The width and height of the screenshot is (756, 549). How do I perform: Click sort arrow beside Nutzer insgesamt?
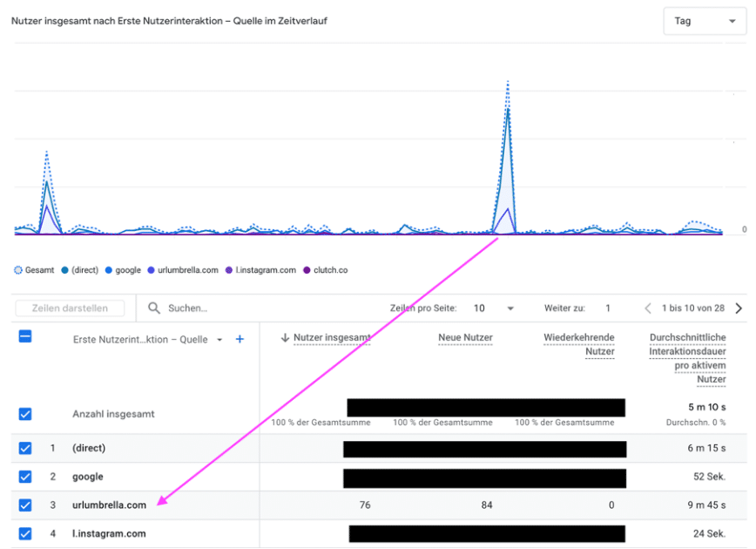[285, 338]
